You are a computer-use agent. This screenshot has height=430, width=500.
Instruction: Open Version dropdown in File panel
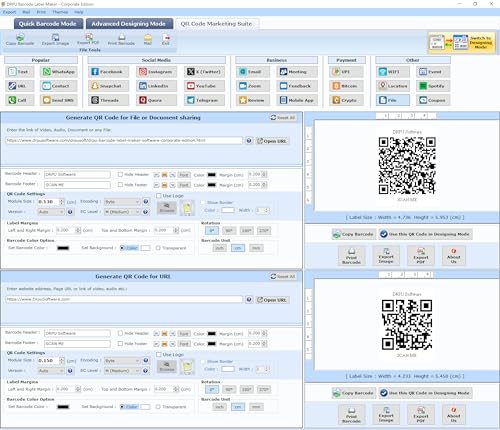51,212
